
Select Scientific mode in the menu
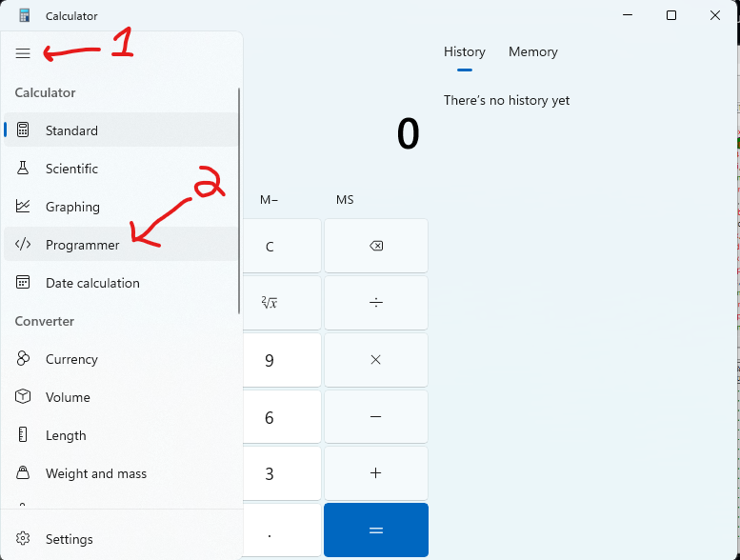click(x=121, y=168)
